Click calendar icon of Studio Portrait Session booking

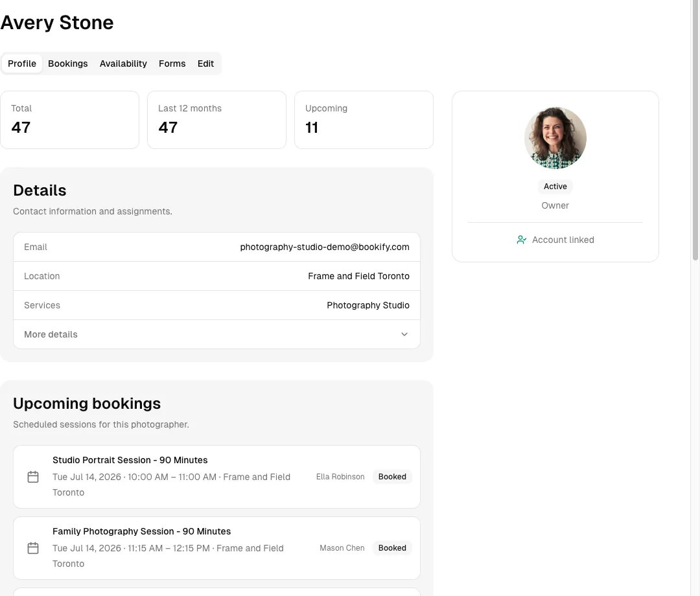click(33, 477)
